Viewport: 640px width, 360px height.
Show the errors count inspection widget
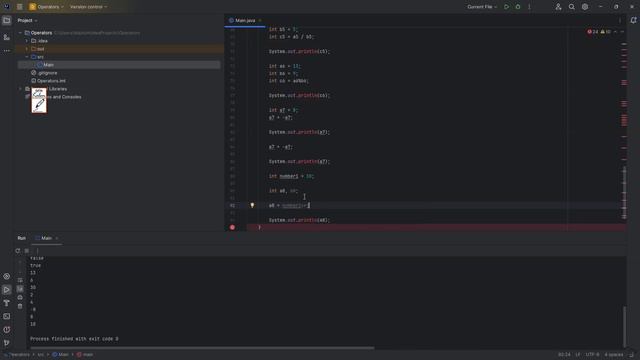[x=593, y=32]
